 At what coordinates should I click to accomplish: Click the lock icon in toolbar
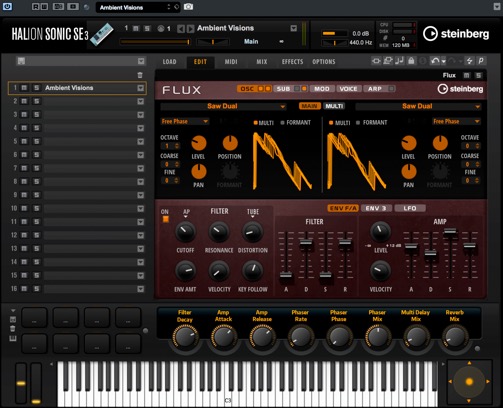pos(411,61)
